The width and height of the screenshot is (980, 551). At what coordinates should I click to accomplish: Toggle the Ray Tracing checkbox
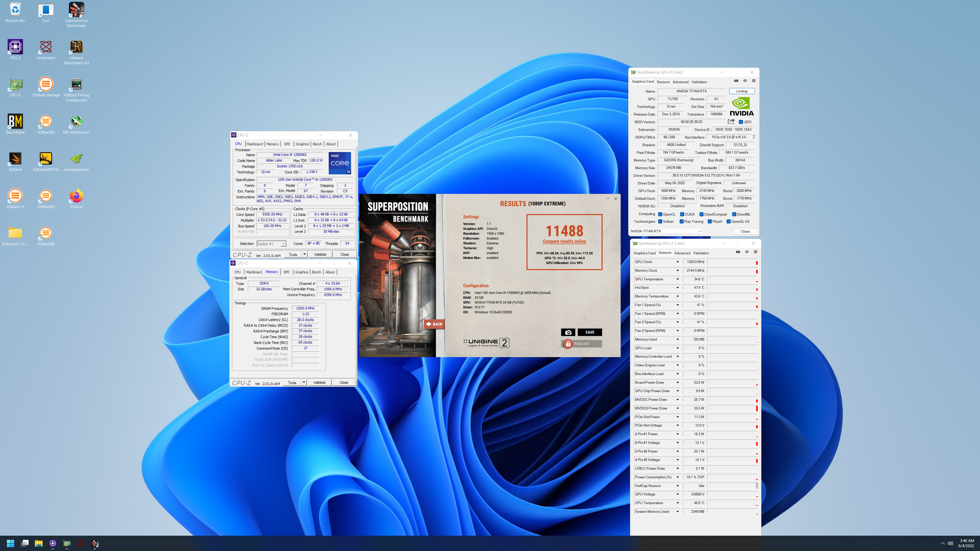click(682, 221)
